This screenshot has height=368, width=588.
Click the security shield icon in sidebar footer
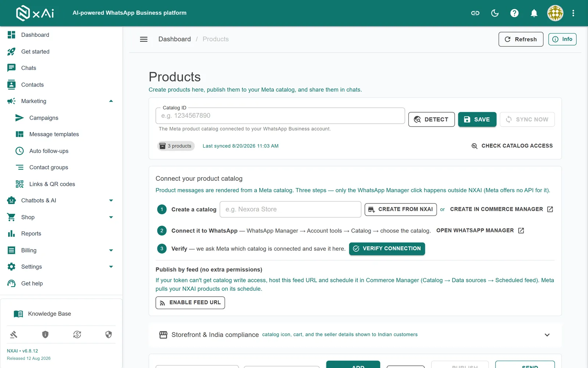pyautogui.click(x=108, y=335)
